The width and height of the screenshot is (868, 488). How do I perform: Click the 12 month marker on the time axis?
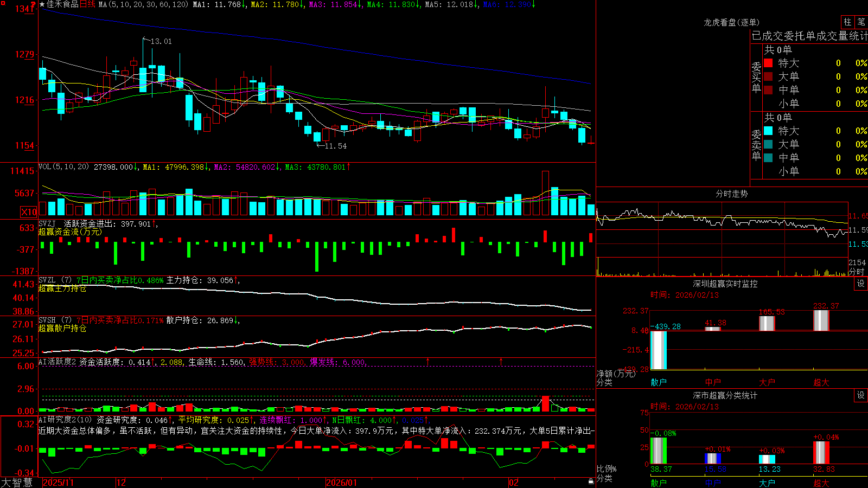point(122,483)
